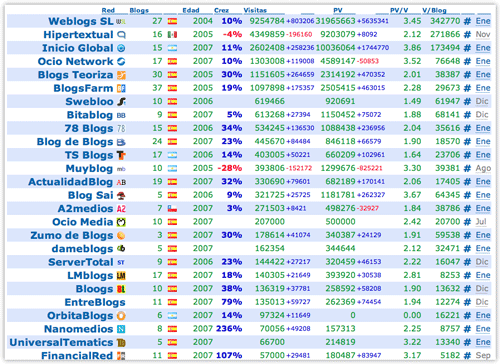
Task: Click the Bloogs BL logo icon
Action: click(121, 289)
